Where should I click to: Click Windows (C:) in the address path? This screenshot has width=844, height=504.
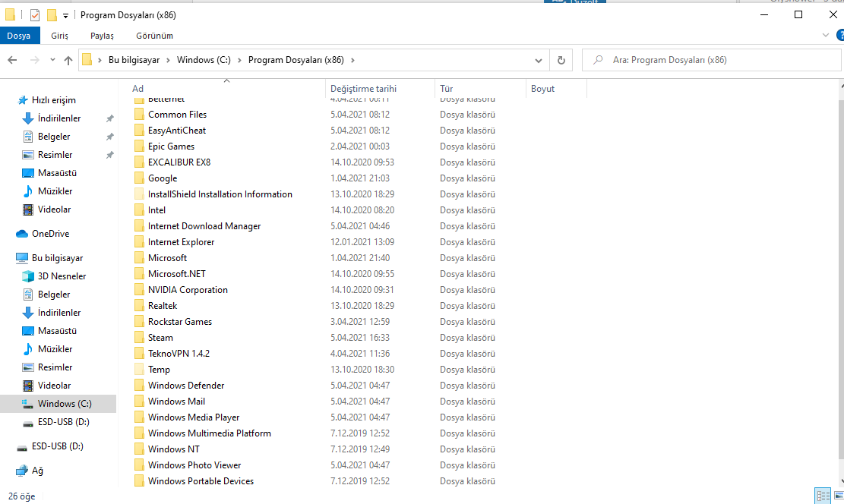pos(204,60)
